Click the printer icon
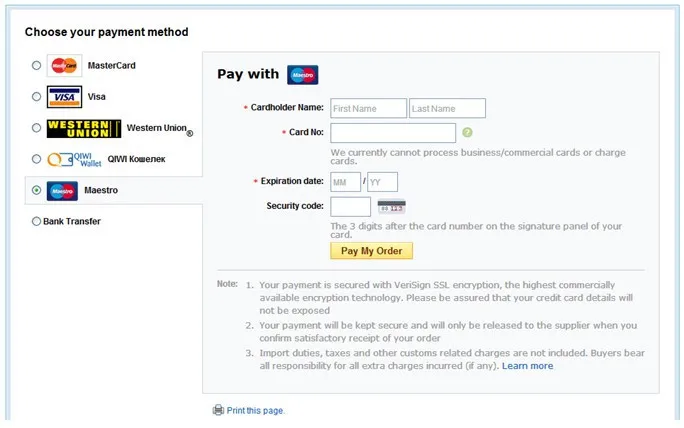The height and width of the screenshot is (428, 684). click(218, 410)
